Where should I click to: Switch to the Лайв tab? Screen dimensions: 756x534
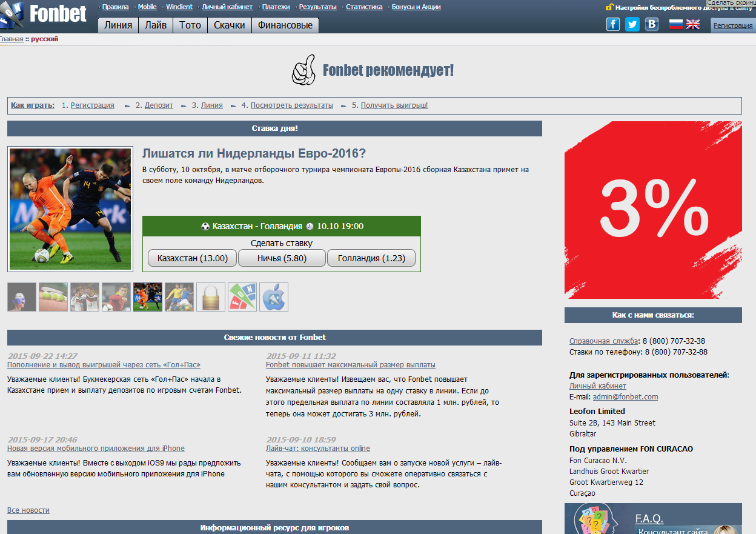(156, 25)
